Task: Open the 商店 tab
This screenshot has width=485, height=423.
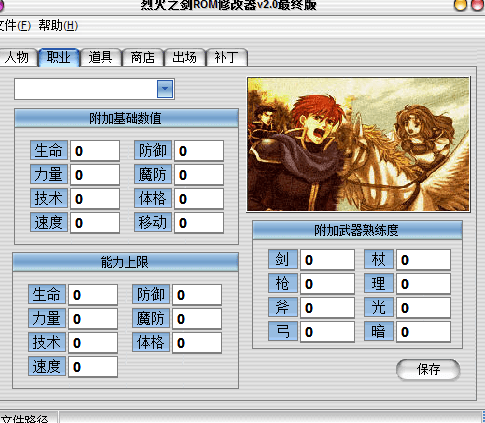Action: tap(143, 57)
